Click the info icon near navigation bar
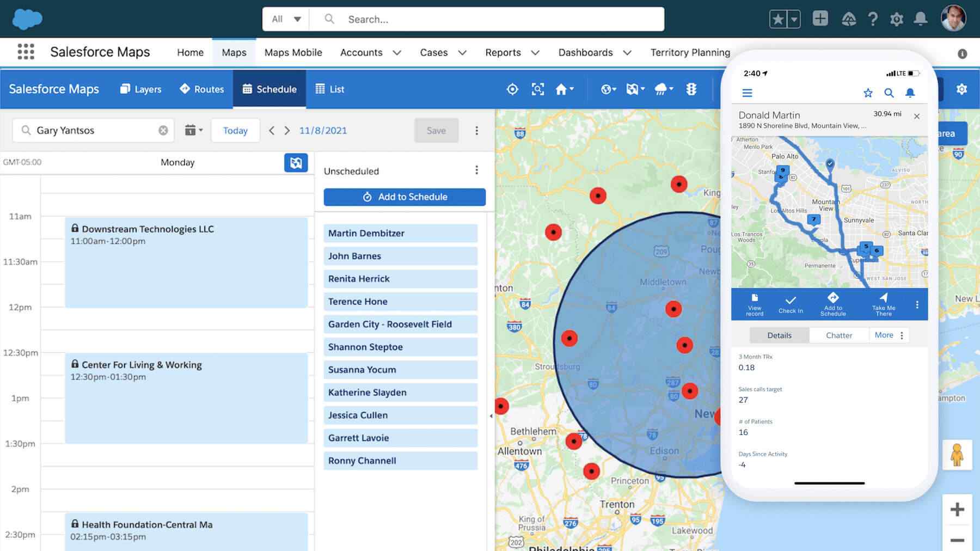The height and width of the screenshot is (551, 980). point(962,53)
